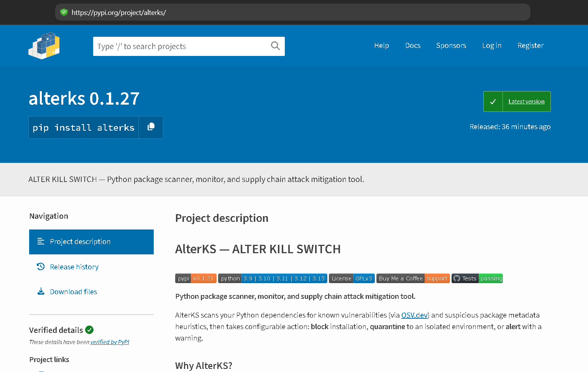Click the GitHub Tests passing badge

[x=477, y=278]
